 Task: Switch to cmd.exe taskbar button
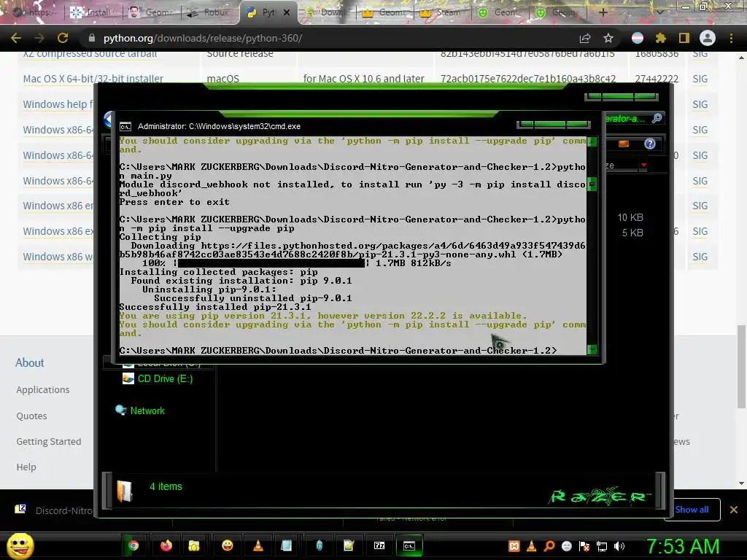click(x=409, y=545)
